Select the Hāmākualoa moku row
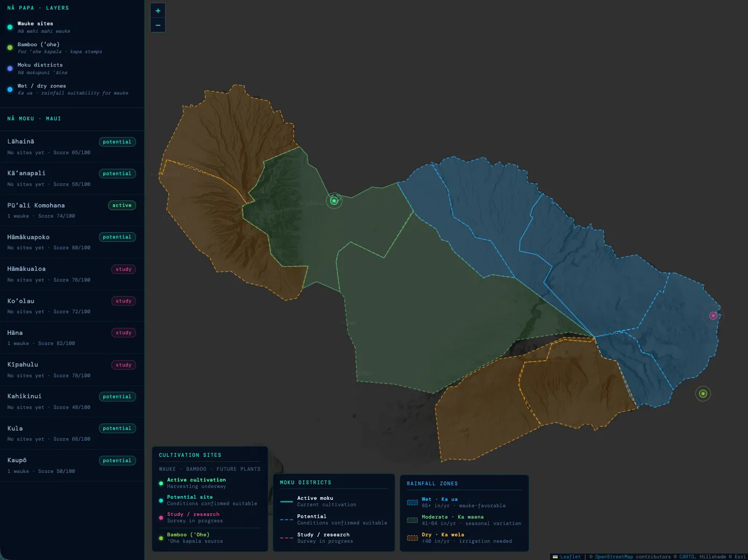The height and width of the screenshot is (560, 748). (x=72, y=274)
